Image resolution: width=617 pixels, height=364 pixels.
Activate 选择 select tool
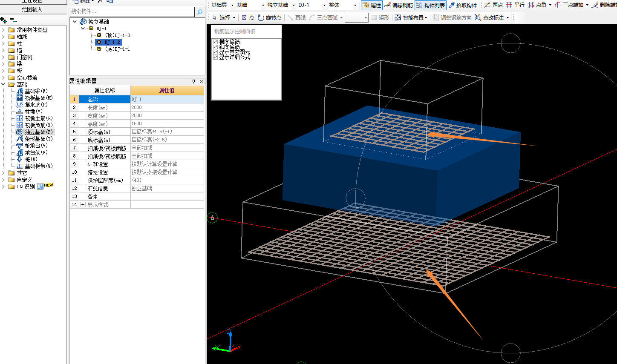pos(222,17)
